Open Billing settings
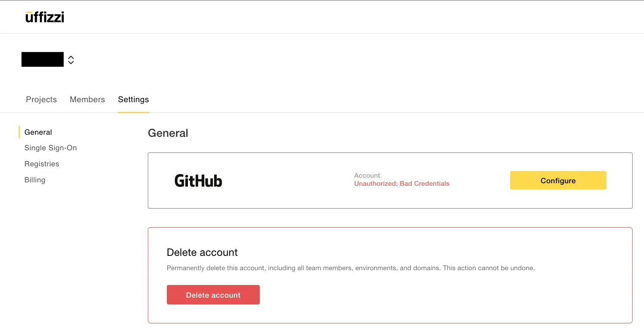This screenshot has height=331, width=644. click(x=35, y=180)
